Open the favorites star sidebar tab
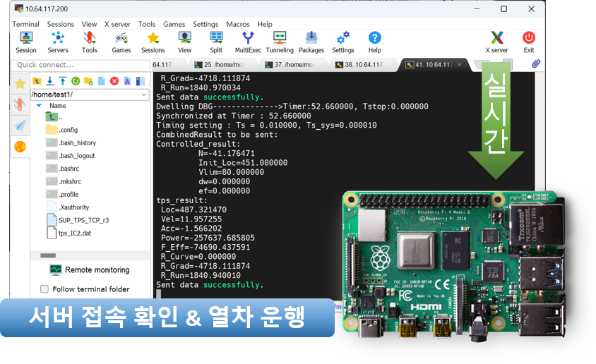Screen dimensions: 596x364 click(20, 83)
